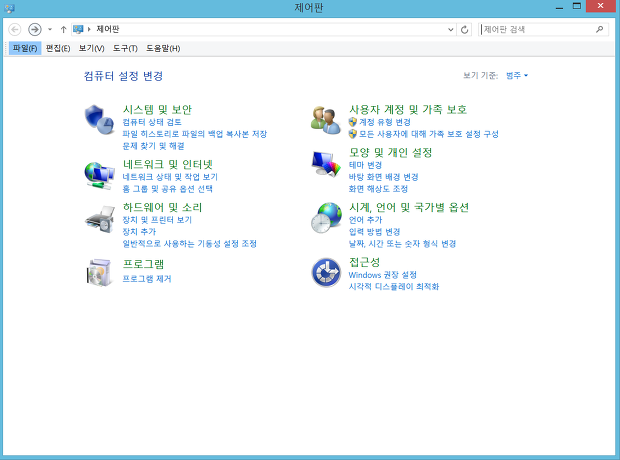Click the control panel icon in address bar
This screenshot has height=460, width=620.
point(78,29)
